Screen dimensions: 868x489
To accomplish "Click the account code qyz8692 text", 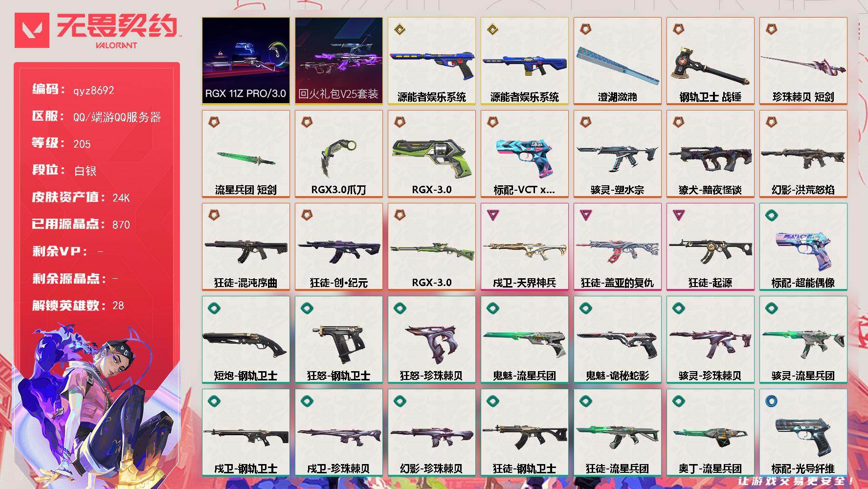I will (93, 90).
